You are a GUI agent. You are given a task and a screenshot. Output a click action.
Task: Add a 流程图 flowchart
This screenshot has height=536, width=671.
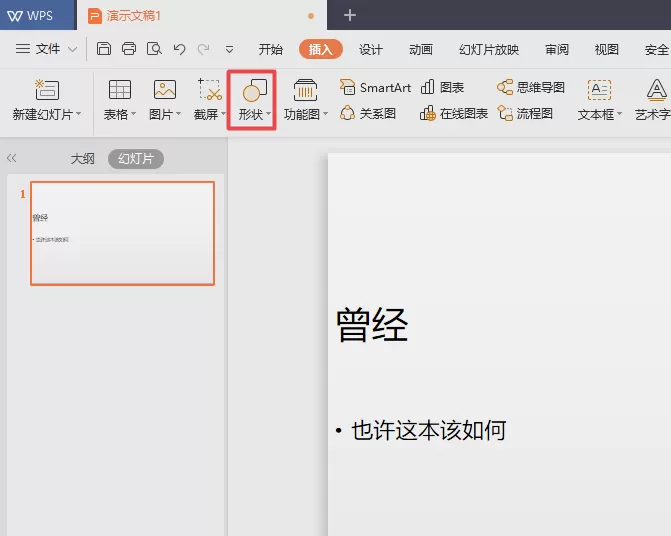[525, 113]
